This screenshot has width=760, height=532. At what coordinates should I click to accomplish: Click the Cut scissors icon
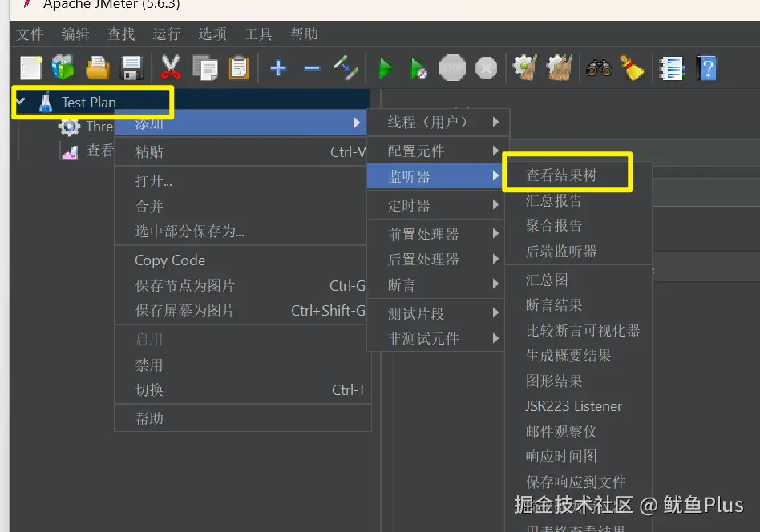coord(170,68)
